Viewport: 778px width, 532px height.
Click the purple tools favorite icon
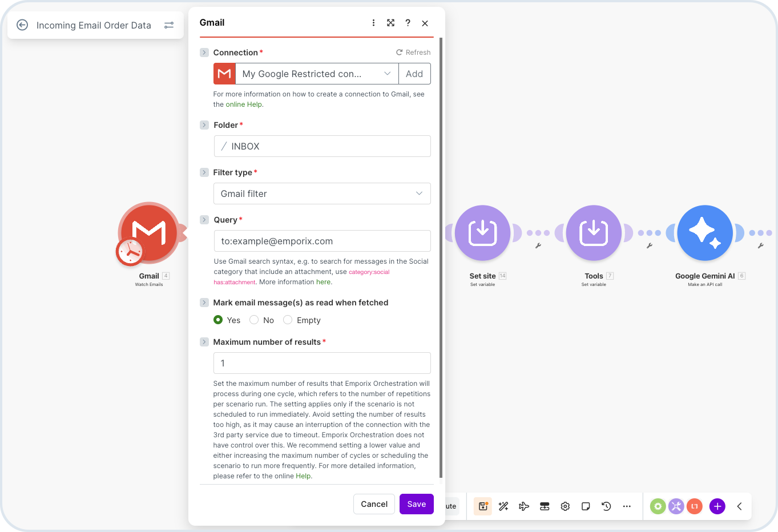click(x=676, y=506)
